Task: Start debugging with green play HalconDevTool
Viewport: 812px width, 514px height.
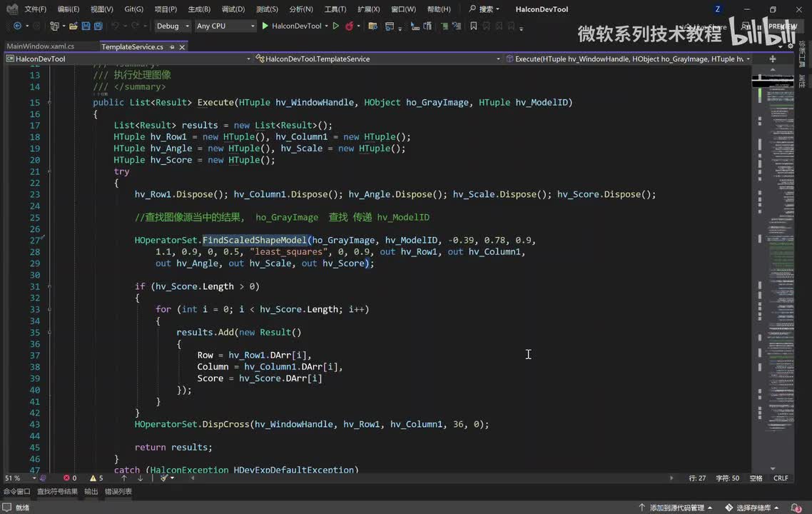Action: pyautogui.click(x=292, y=26)
